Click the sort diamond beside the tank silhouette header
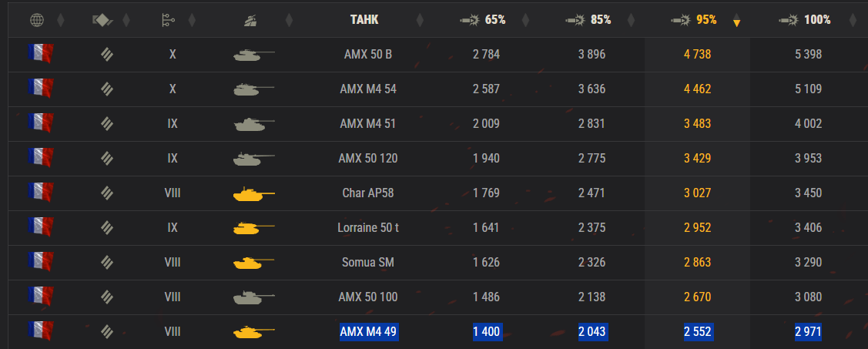Screen dimensions: 868x349 point(289,21)
